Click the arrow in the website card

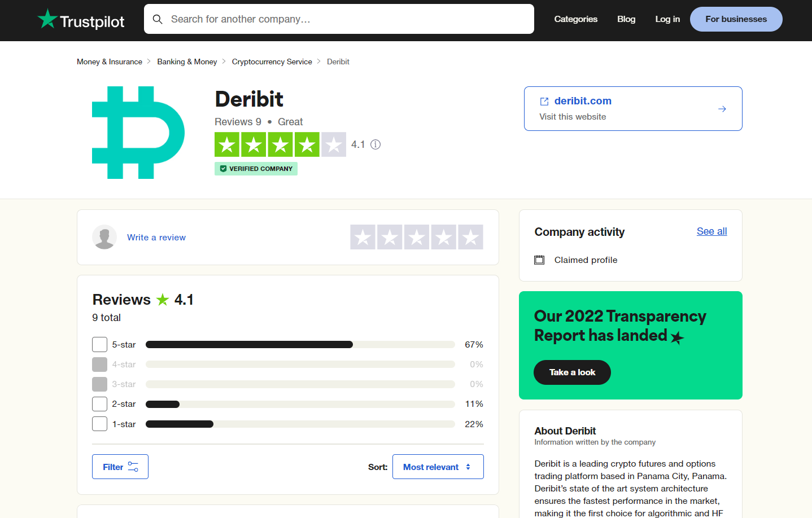722,109
